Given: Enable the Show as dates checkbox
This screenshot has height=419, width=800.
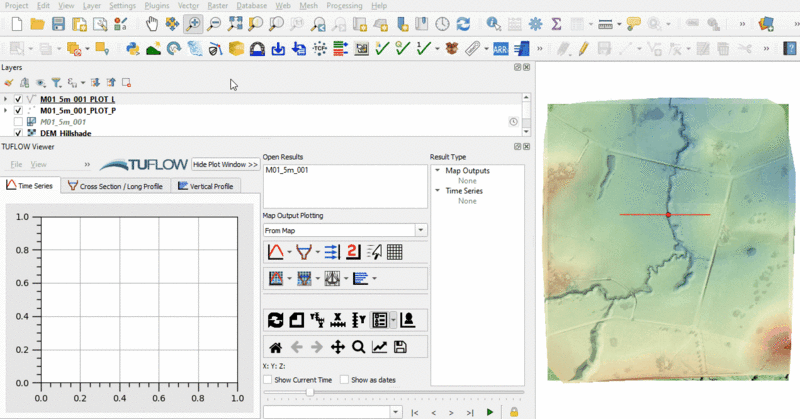Looking at the screenshot, I should click(344, 380).
